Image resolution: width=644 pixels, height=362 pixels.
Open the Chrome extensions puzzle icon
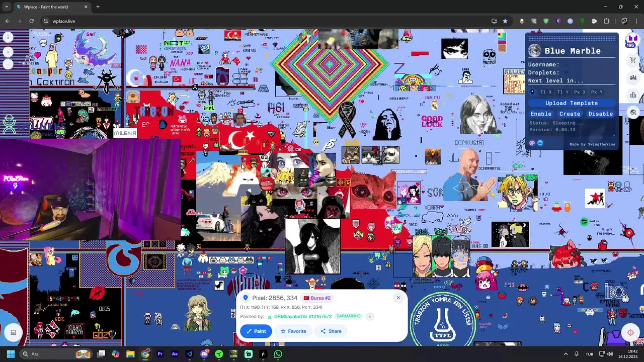point(606,21)
